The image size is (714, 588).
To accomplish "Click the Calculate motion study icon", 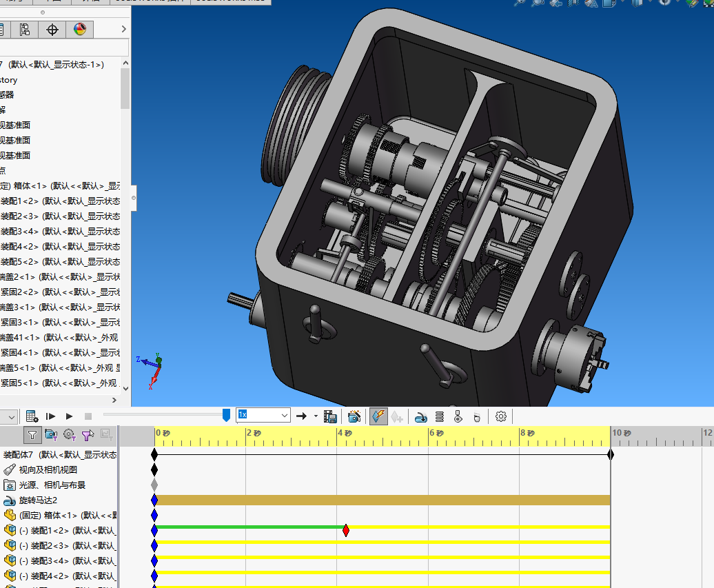I will 32,416.
